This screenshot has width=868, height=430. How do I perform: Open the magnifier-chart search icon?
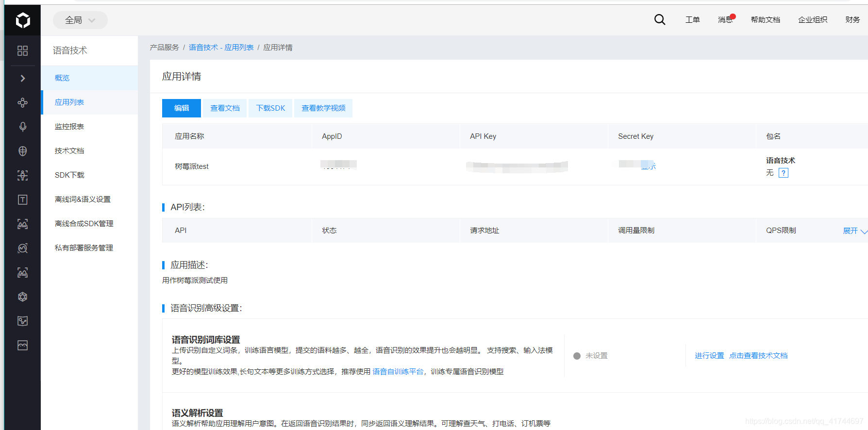pyautogui.click(x=22, y=248)
